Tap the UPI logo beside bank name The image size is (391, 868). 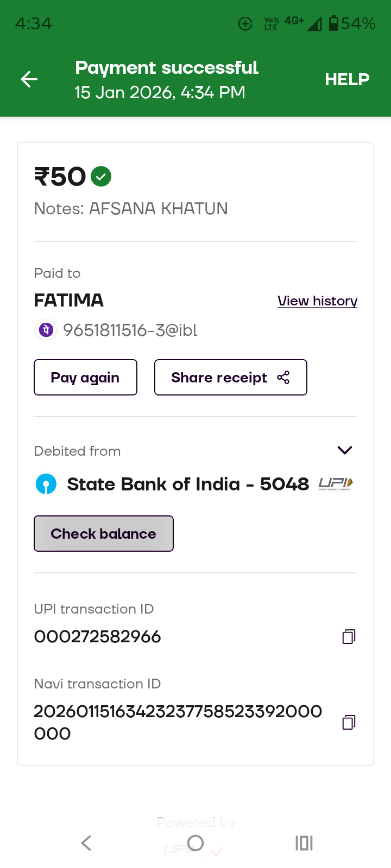[x=336, y=483]
